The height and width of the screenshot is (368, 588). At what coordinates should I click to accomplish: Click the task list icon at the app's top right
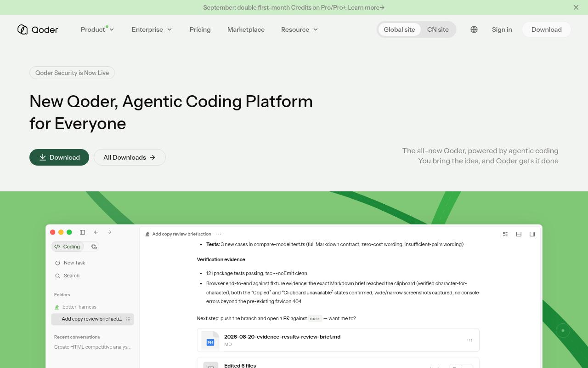505,234
